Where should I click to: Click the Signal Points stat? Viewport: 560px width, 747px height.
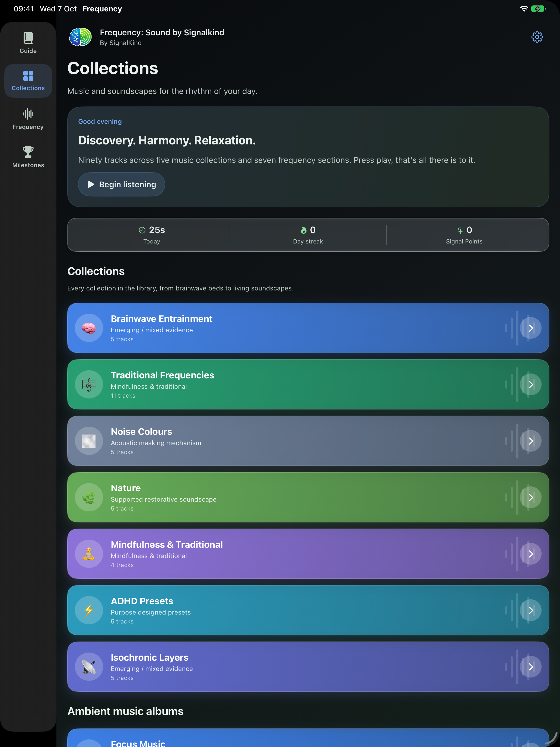click(x=464, y=235)
